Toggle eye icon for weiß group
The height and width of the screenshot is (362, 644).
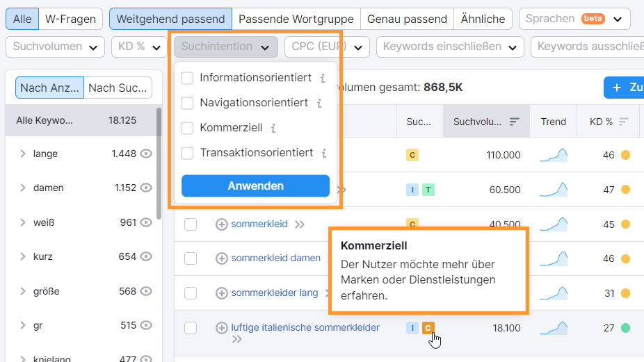(146, 222)
